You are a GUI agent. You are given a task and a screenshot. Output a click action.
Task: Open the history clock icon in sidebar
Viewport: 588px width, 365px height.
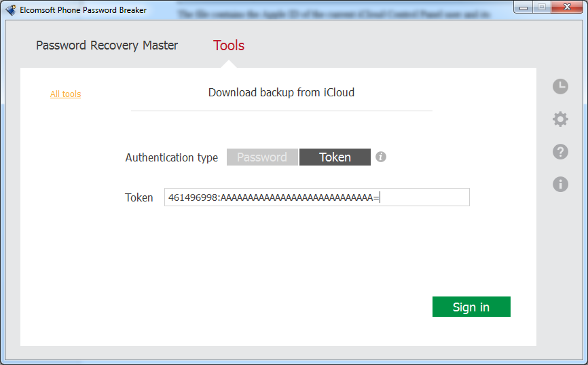(560, 87)
